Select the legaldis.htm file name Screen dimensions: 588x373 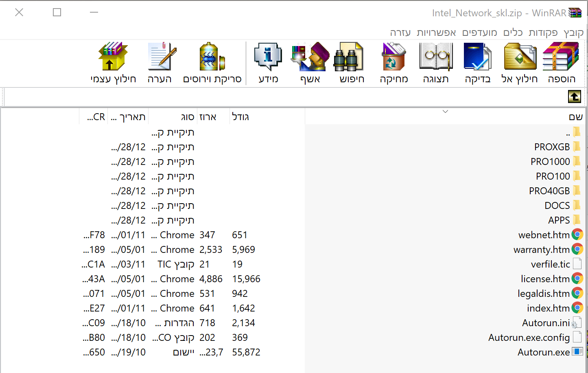544,294
